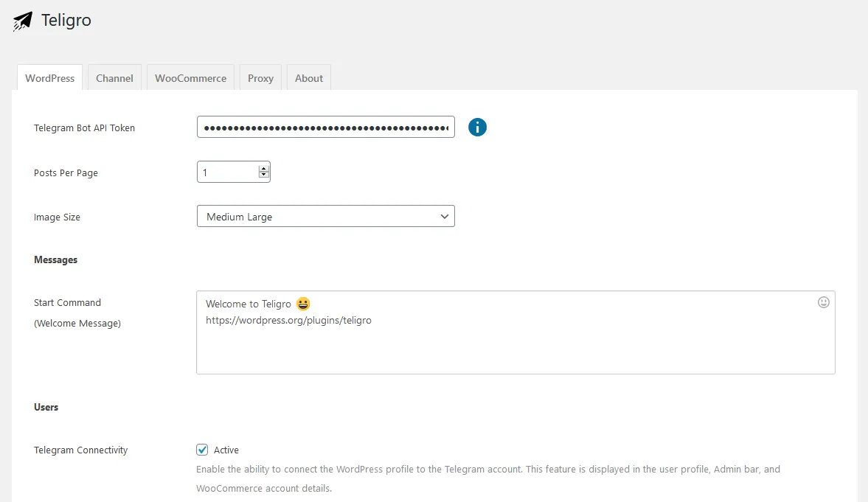Screen dimensions: 868x502
Task: Click the 'Posts Per Page' label
Action: click(x=66, y=172)
